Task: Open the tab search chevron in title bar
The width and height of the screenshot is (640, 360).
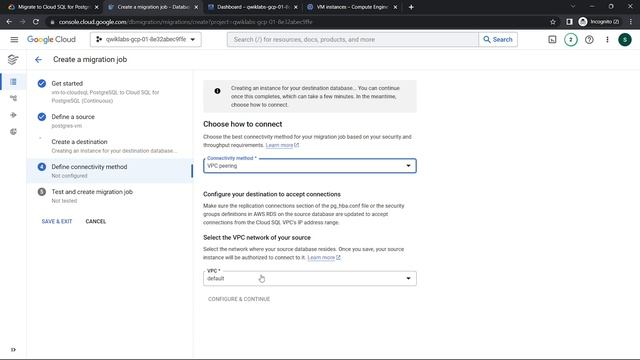Action: (x=573, y=7)
